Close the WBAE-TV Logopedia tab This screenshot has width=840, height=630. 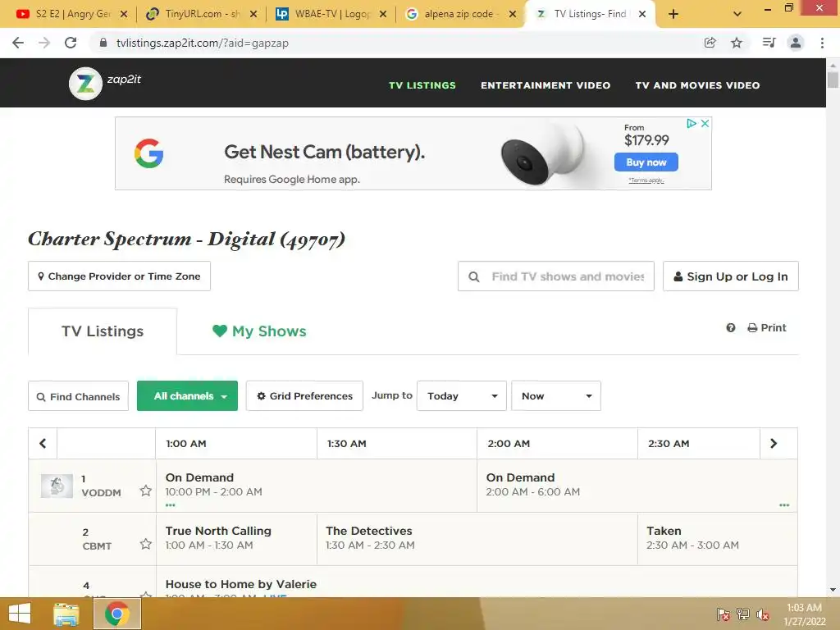pyautogui.click(x=383, y=14)
